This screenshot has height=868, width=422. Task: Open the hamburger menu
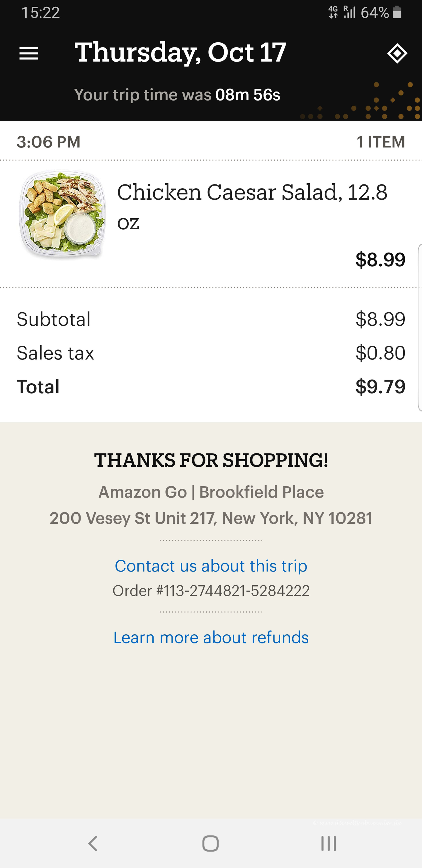pos(29,54)
